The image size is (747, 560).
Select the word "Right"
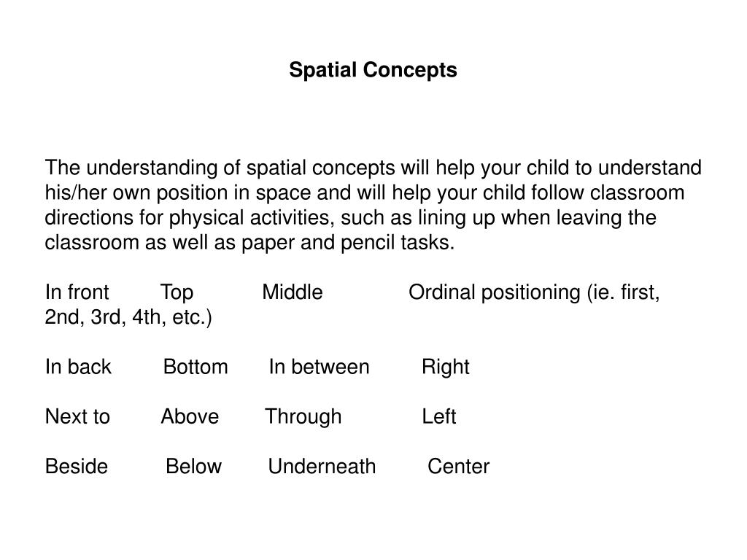(446, 367)
